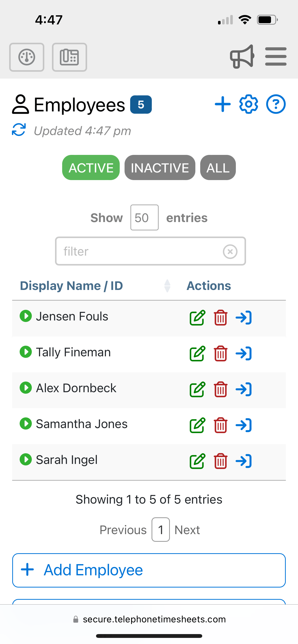Open the hamburger menu
Viewport: 298px width, 644px height.
pyautogui.click(x=276, y=56)
